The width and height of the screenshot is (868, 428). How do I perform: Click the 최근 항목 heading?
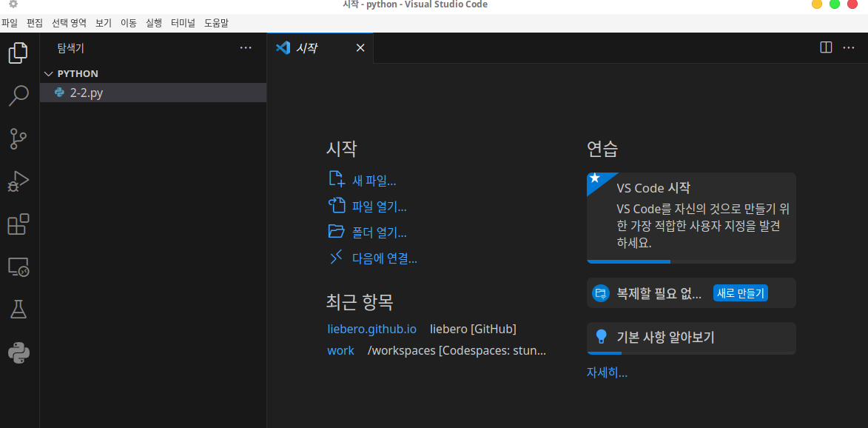360,302
